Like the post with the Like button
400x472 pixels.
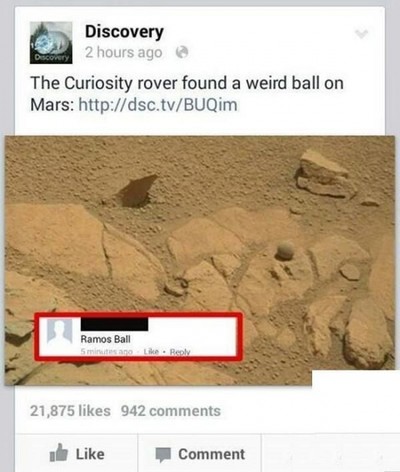click(x=77, y=453)
